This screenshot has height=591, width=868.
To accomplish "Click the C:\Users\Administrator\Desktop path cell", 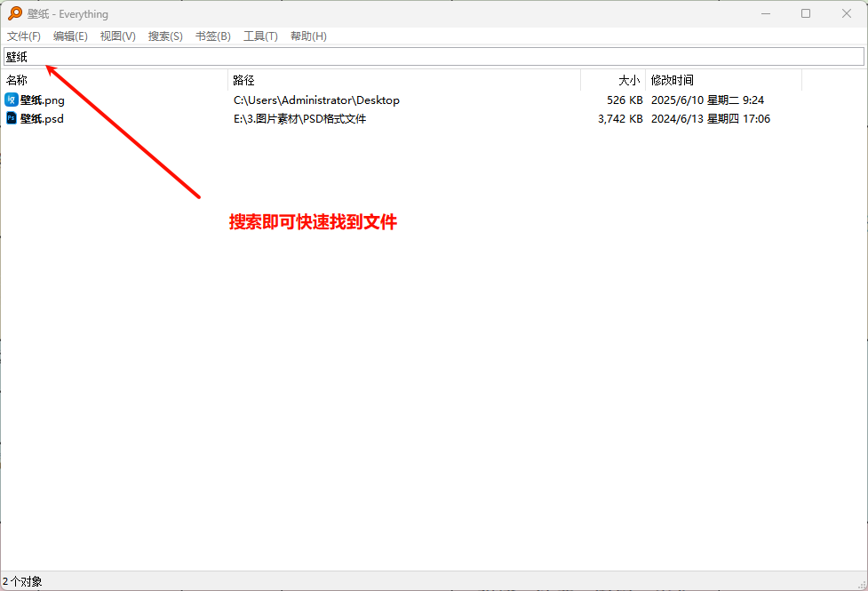I will pos(316,100).
